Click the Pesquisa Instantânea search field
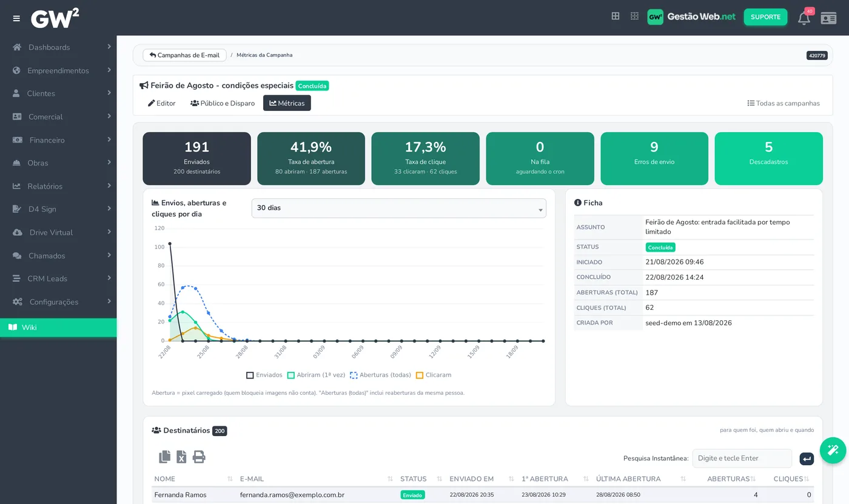849x504 pixels. (742, 459)
